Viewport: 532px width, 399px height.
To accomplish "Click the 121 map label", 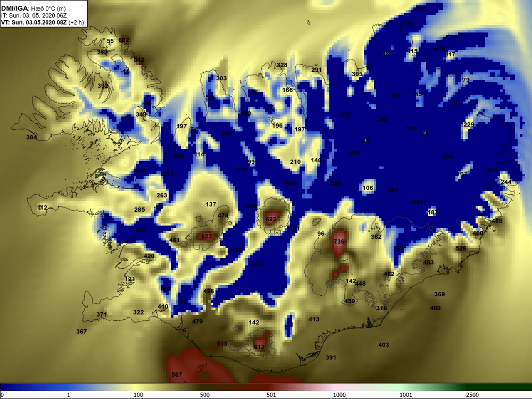I will click(x=130, y=279).
